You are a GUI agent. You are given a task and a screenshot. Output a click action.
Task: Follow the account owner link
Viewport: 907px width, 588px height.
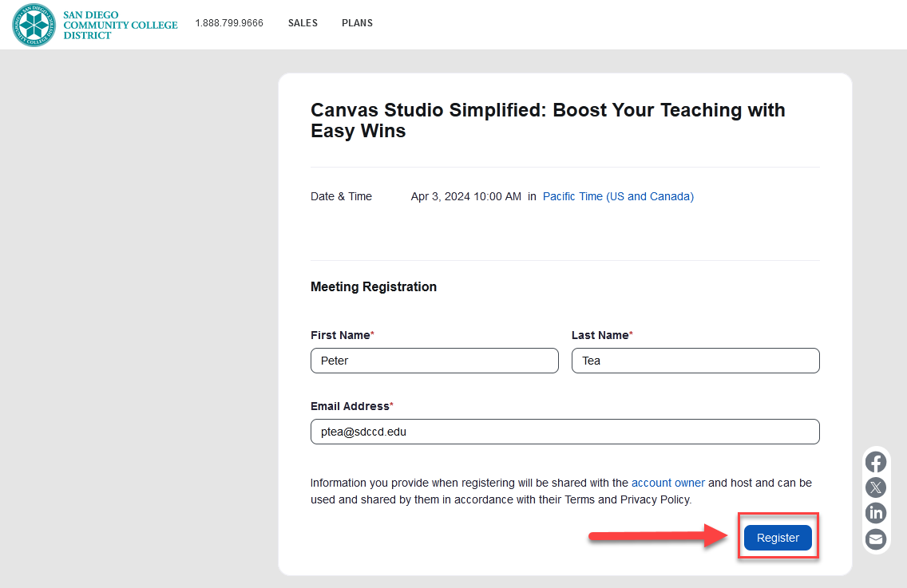[667, 483]
